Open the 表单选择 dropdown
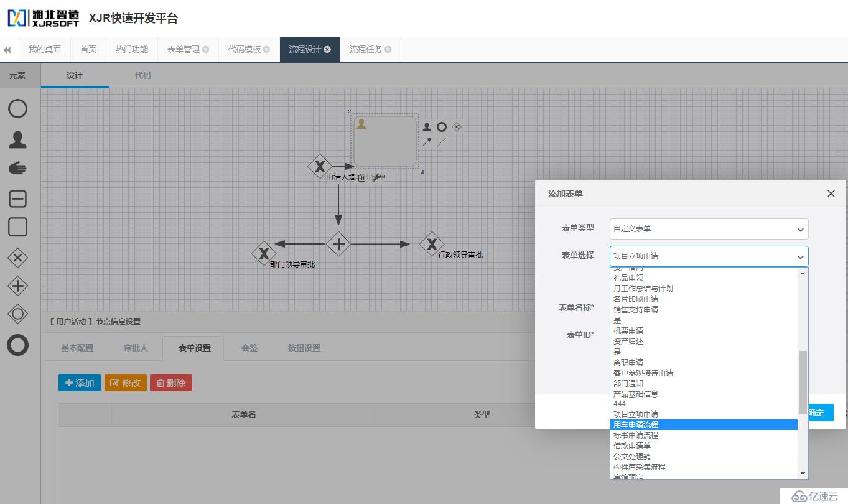The width and height of the screenshot is (848, 504). click(x=709, y=256)
